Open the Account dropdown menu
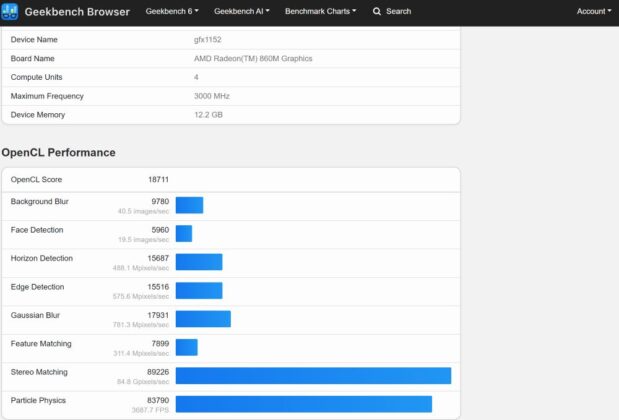The height and width of the screenshot is (420, 619). coord(594,11)
